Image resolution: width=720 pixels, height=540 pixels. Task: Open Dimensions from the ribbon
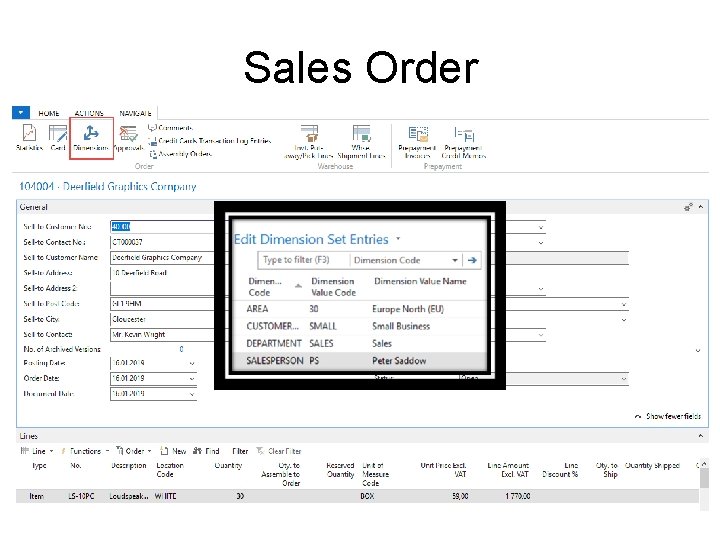pyautogui.click(x=91, y=138)
